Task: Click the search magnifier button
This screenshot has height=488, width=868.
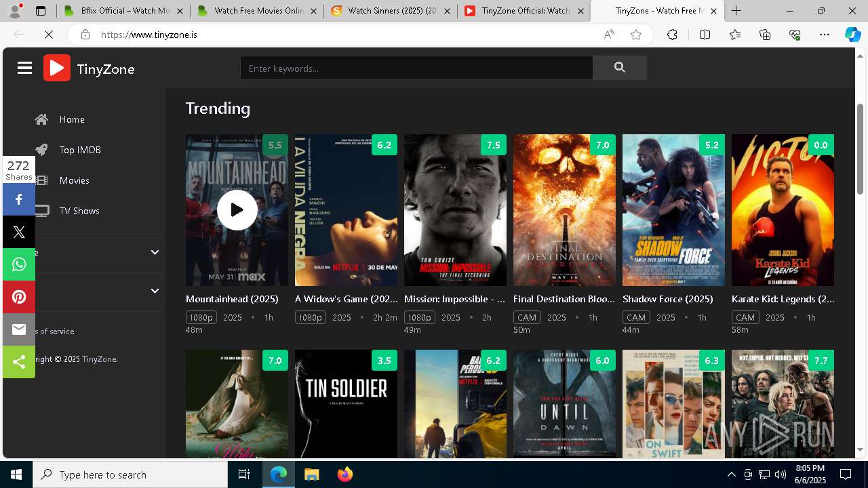Action: pos(619,68)
